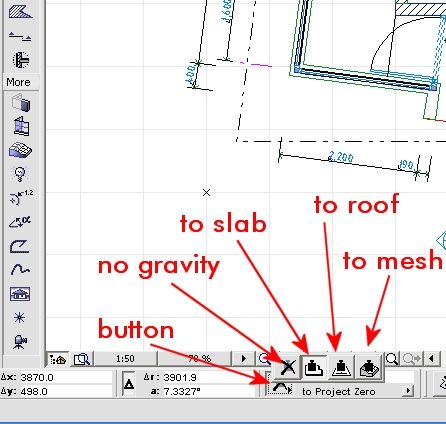Choose the gravitate to mesh option
This screenshot has height=424, width=446.
click(369, 368)
